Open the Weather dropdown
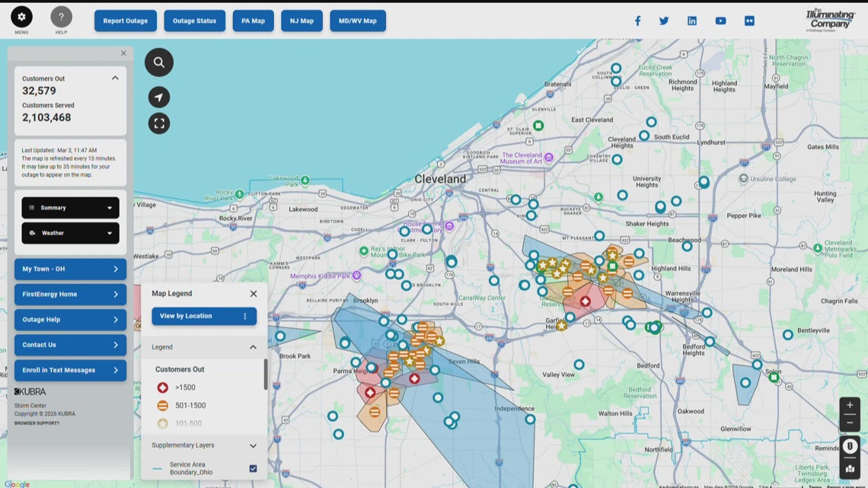This screenshot has height=488, width=868. coord(70,234)
